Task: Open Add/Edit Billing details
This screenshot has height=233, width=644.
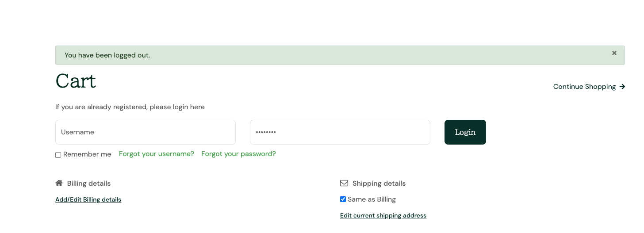Action: tap(88, 200)
